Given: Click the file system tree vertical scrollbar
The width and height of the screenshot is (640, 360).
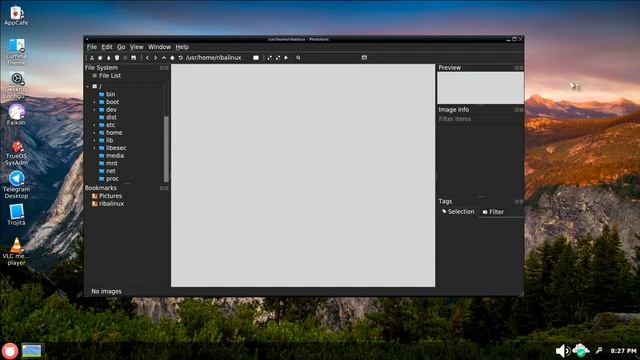Looking at the screenshot, I should [x=166, y=149].
